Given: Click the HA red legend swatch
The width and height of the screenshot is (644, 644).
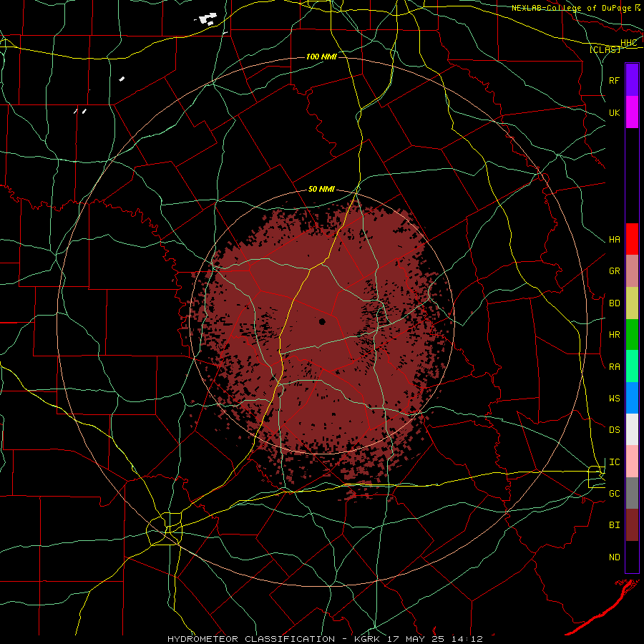Looking at the screenshot, I should tap(632, 239).
